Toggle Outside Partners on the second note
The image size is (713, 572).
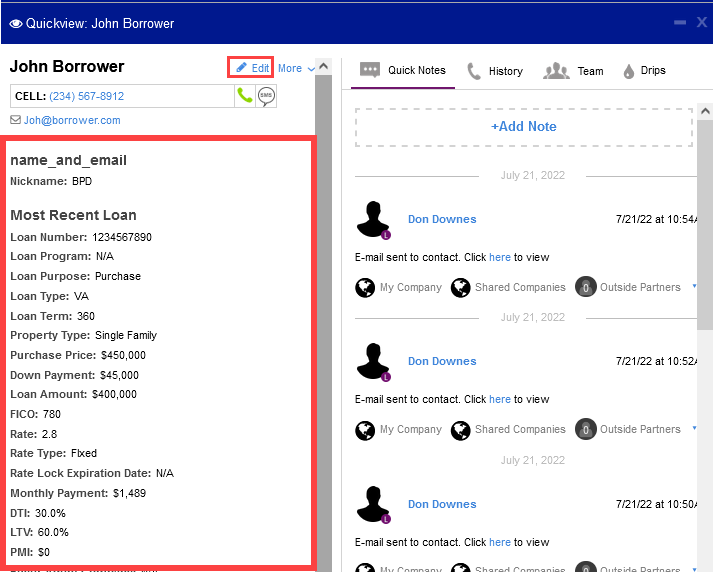point(585,430)
